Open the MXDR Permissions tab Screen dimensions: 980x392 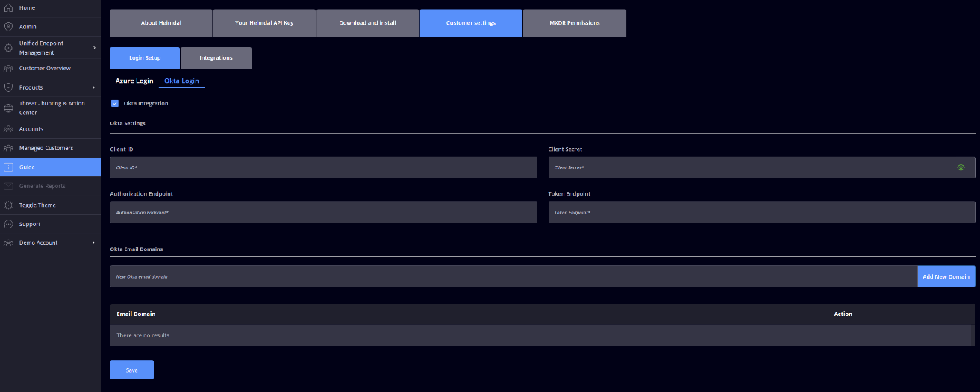(x=574, y=23)
